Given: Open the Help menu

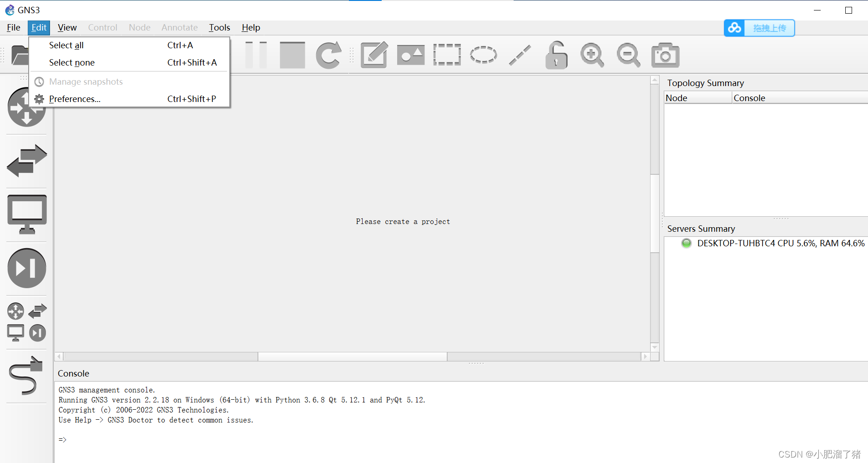Looking at the screenshot, I should click(251, 27).
